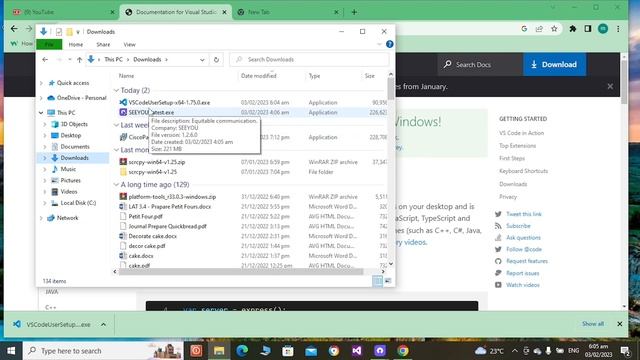Collapse A long time ago (129) group
The height and width of the screenshot is (360, 640).
click(x=116, y=184)
